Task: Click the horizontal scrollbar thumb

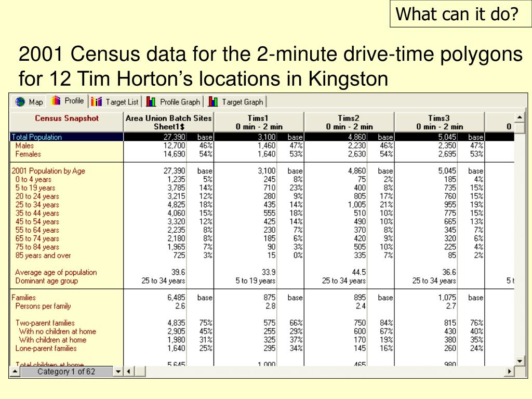Action: coord(139,371)
